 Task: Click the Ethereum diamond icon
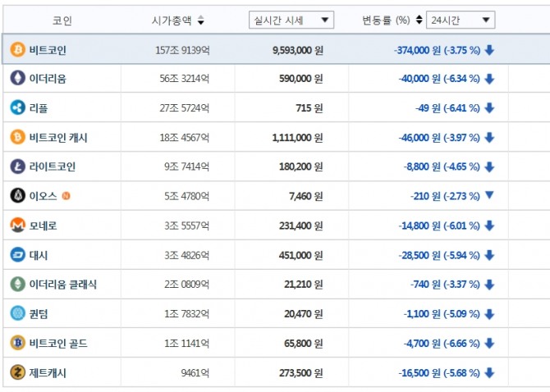tap(17, 79)
